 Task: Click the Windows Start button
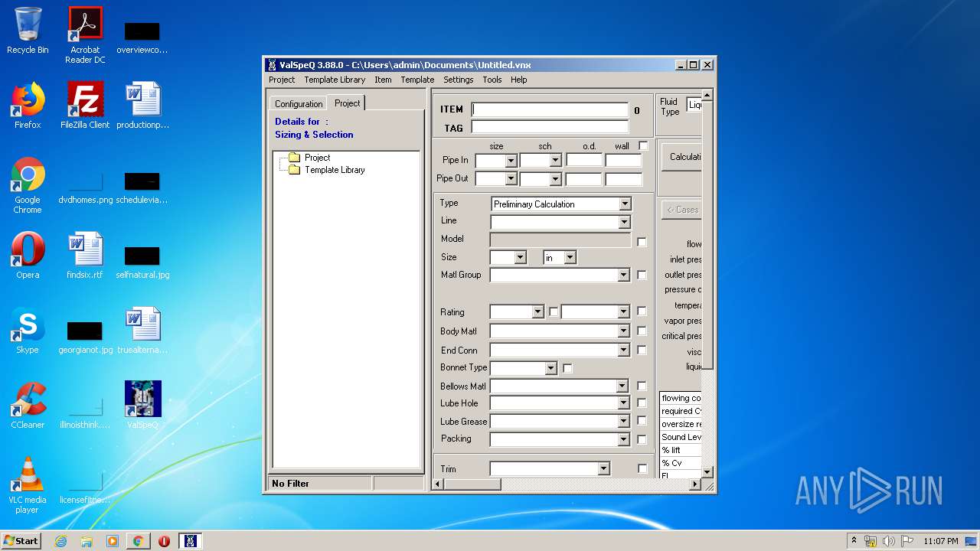pyautogui.click(x=21, y=541)
